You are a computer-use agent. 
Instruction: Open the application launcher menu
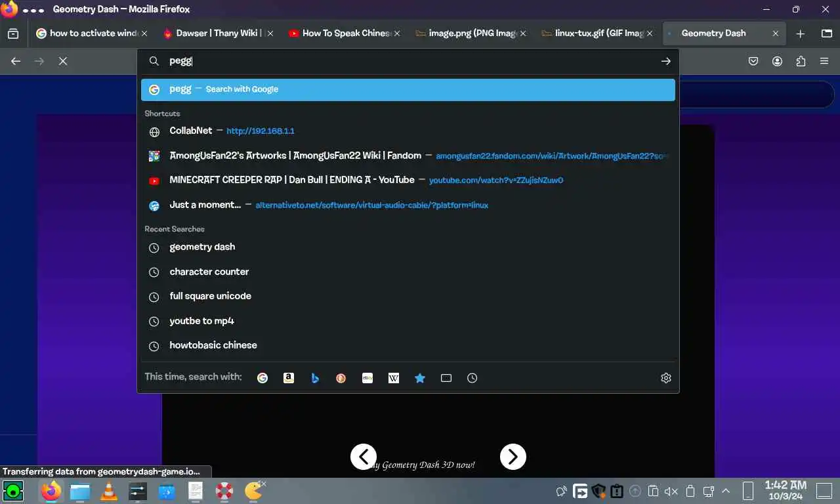13,491
